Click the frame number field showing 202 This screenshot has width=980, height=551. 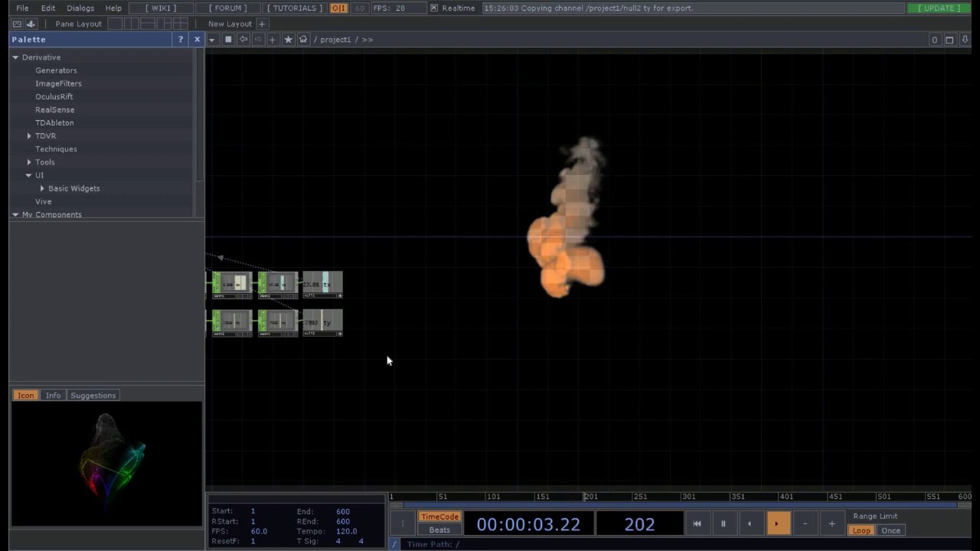click(x=639, y=523)
